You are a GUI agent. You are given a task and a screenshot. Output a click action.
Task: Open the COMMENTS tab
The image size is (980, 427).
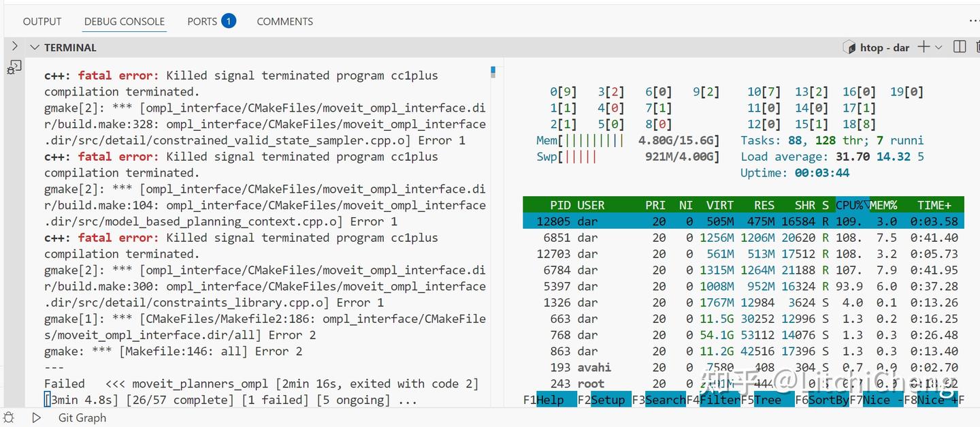[x=284, y=21]
